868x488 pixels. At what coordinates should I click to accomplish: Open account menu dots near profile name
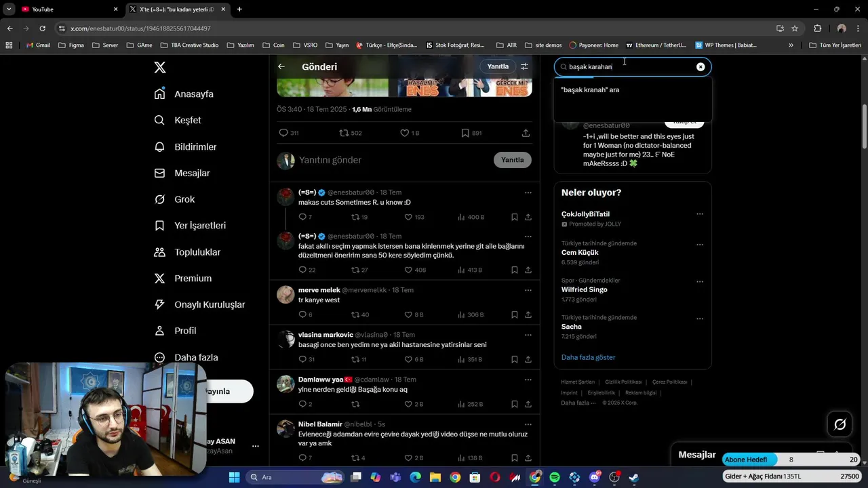(x=256, y=446)
